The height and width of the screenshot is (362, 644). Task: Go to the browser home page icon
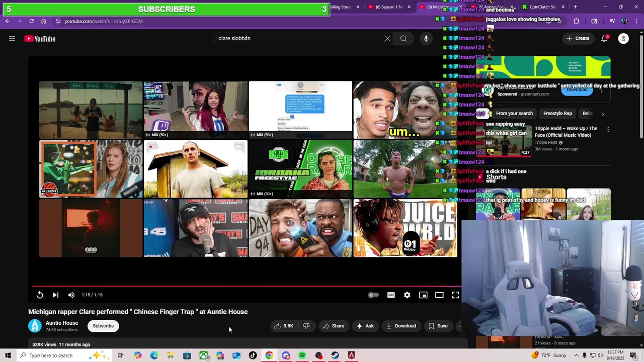43,21
